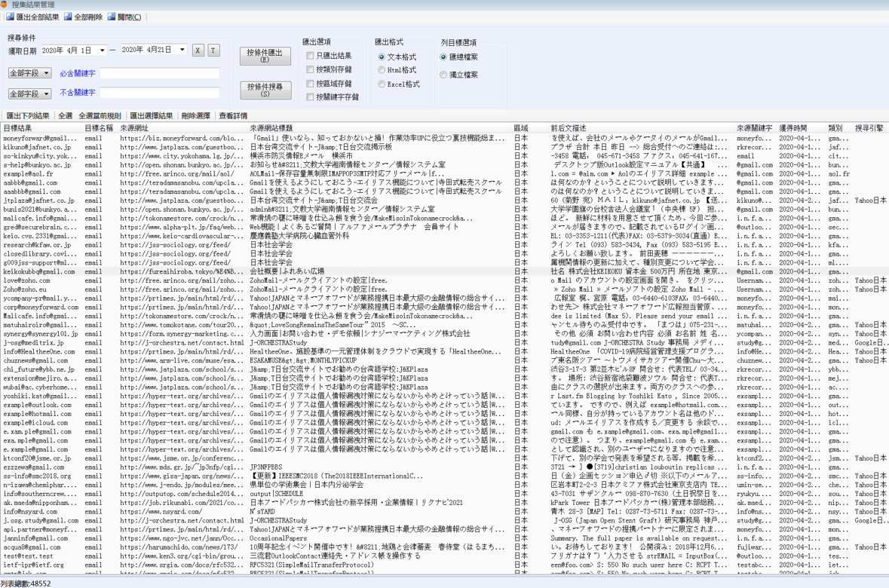Click the 匯出全部結果 toolbar icon
Screen dimensions: 889x588
tap(11, 17)
